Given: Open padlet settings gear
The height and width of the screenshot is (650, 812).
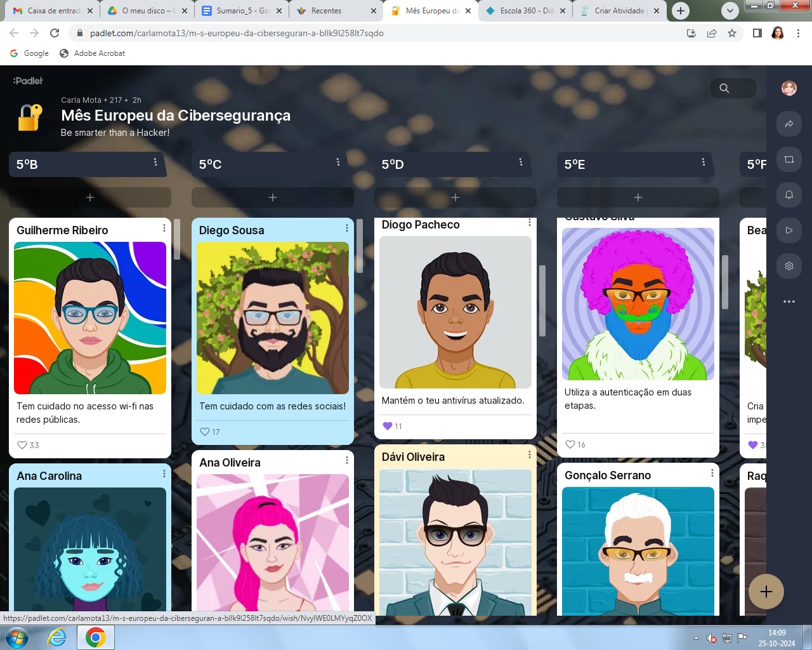Looking at the screenshot, I should coord(789,266).
